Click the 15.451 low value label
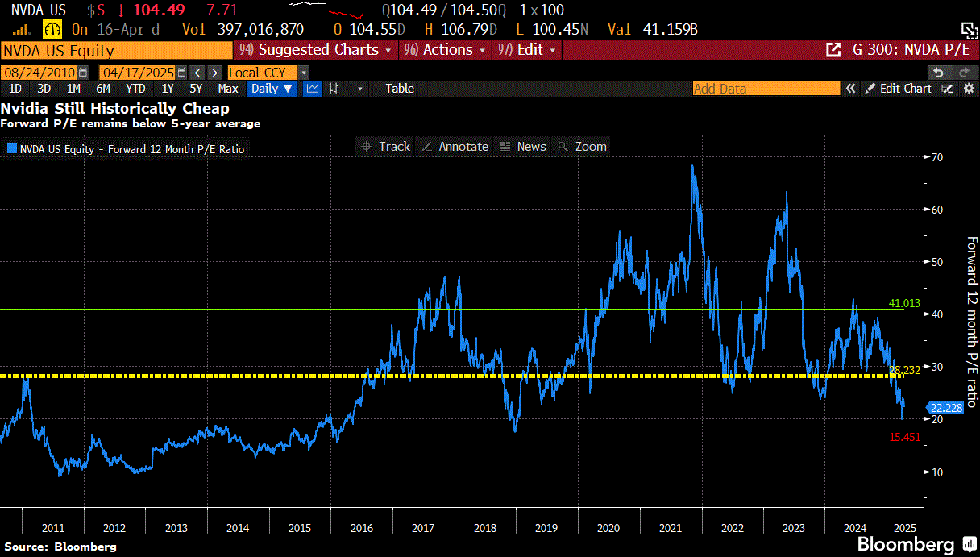Screen dimensions: 980x557 pyautogui.click(x=904, y=437)
